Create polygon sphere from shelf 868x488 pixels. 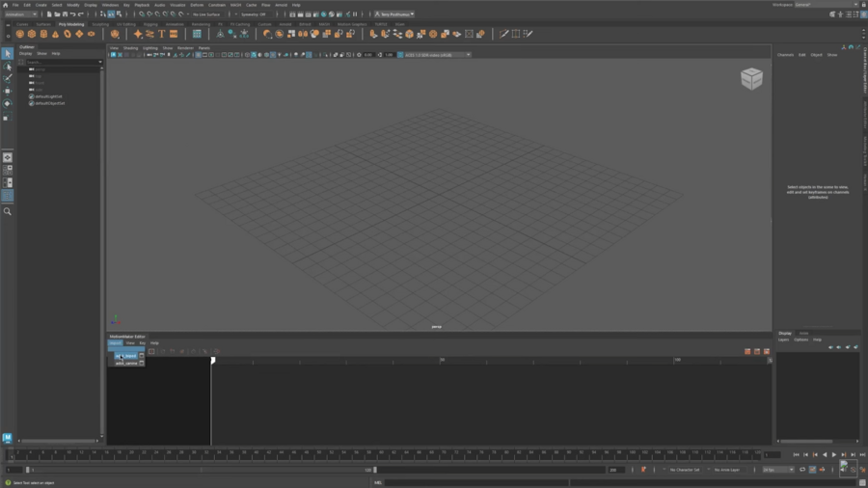[x=20, y=34]
